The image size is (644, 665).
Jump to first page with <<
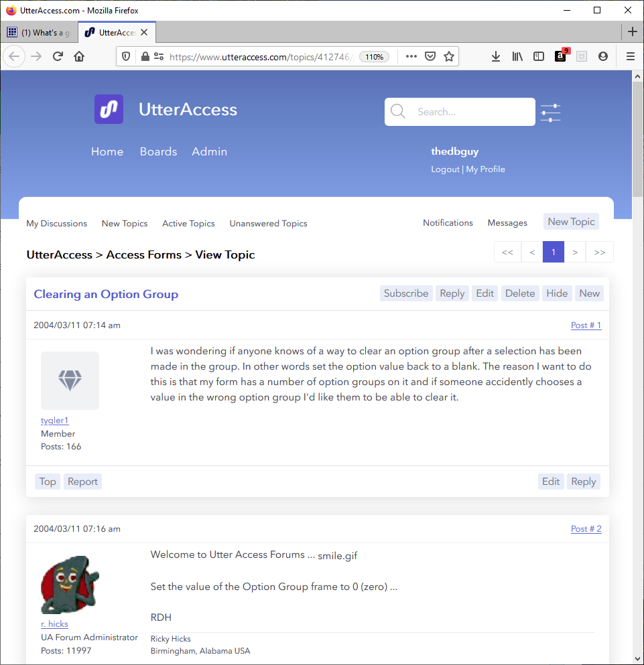[507, 252]
